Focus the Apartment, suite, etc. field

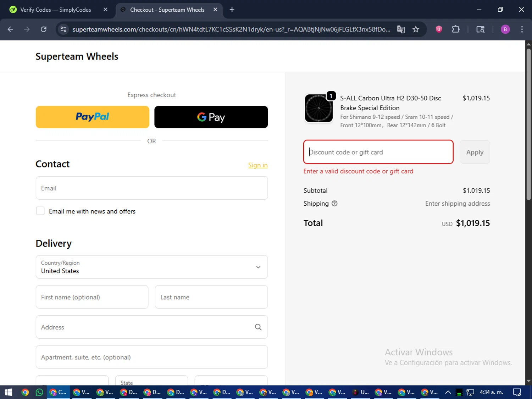(x=152, y=357)
